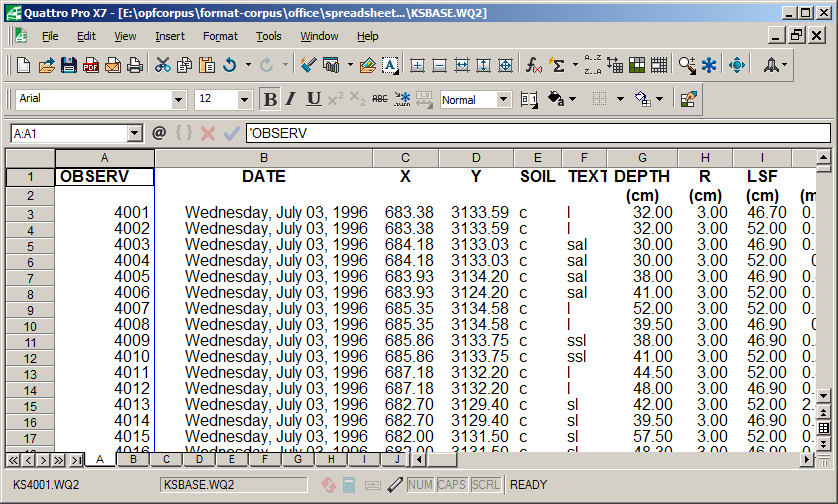
Task: Click the column B header
Action: click(x=263, y=158)
